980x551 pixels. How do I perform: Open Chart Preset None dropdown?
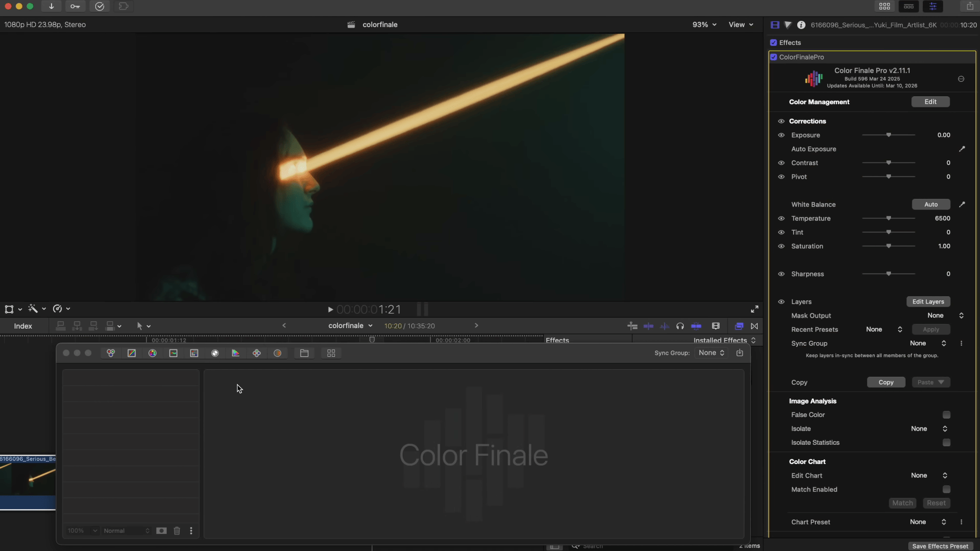pyautogui.click(x=928, y=522)
